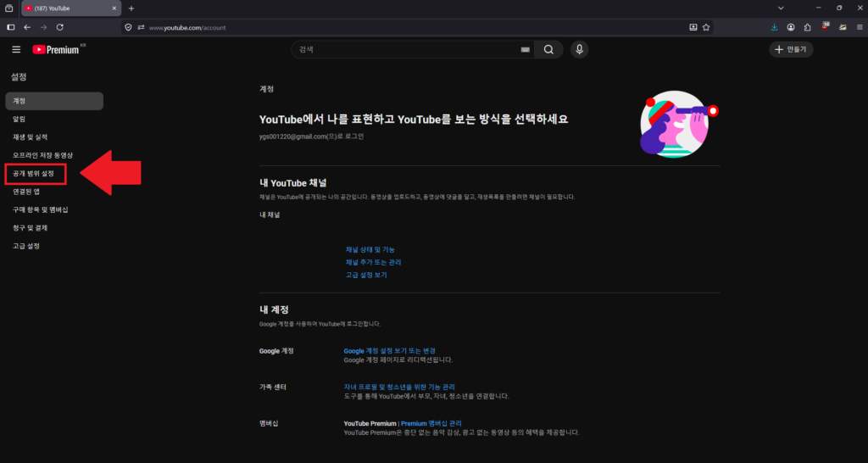Click the browser forward arrow
Viewport: 868px width, 463px height.
(43, 27)
